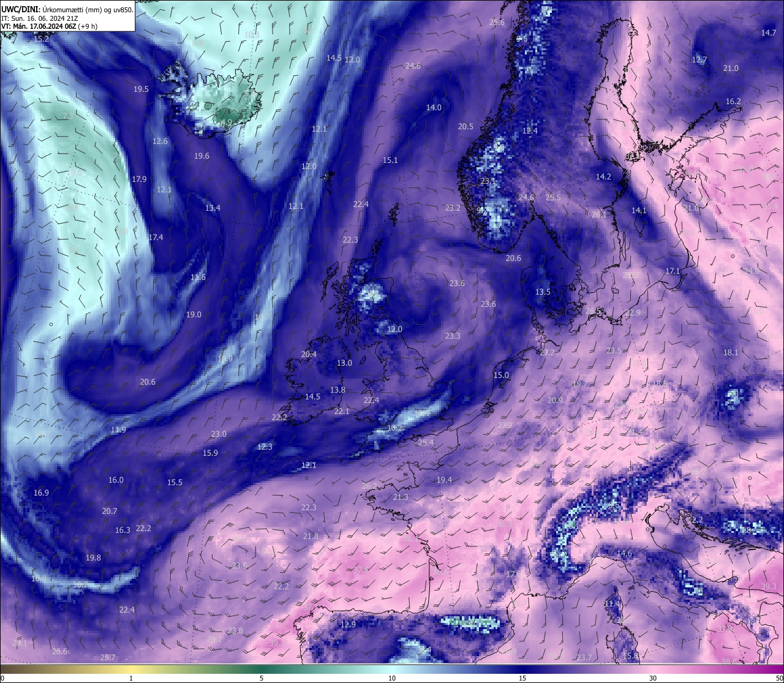Viewport: 784px width, 683px height.
Task: Click the 22.1 map value
Action: pyautogui.click(x=342, y=411)
